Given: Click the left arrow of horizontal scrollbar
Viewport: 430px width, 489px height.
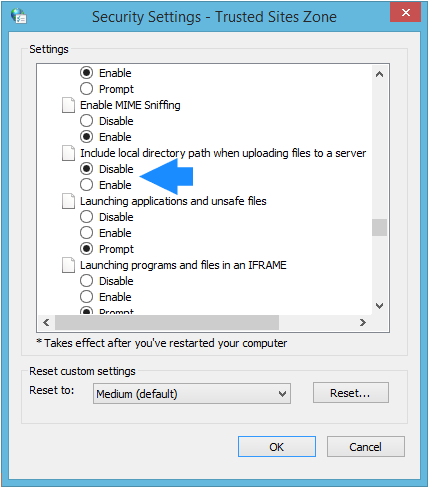Looking at the screenshot, I should tap(46, 322).
